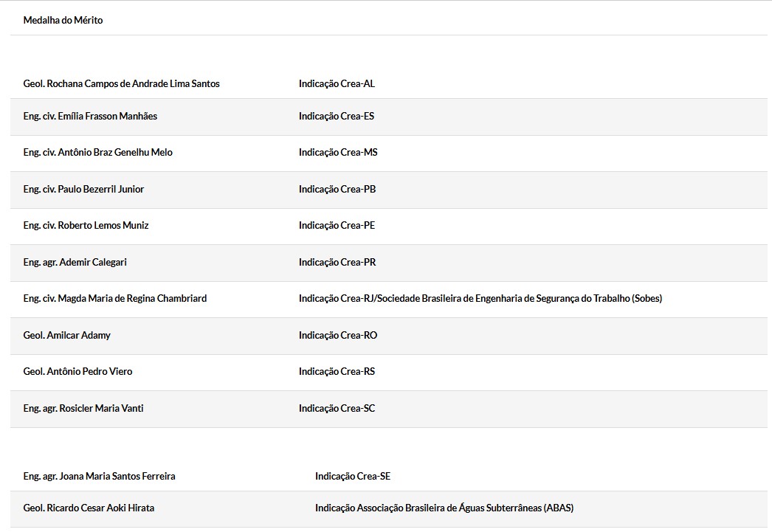This screenshot has height=532, width=772.
Task: Click the 'Medalha do Mérito' heading
Action: click(x=63, y=21)
